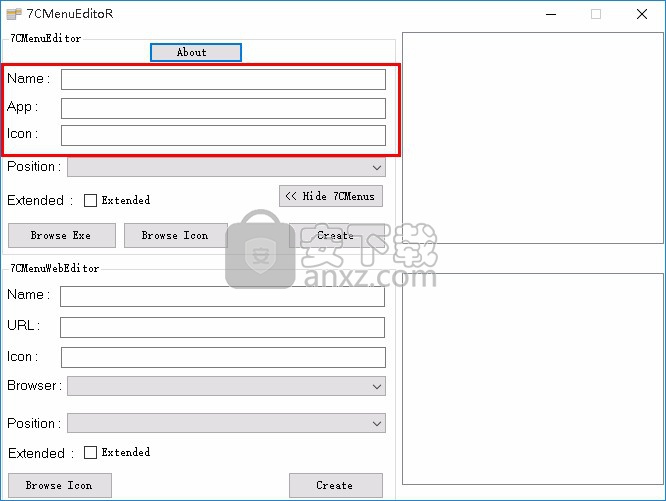Viewport: 666px width, 501px height.
Task: Focus the Name field in 7CMenuWebEditor
Action: [223, 296]
